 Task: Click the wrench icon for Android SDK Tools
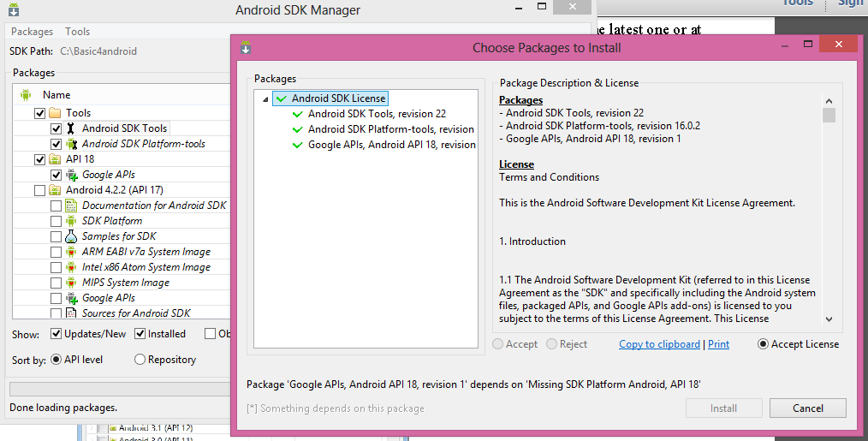tap(71, 128)
